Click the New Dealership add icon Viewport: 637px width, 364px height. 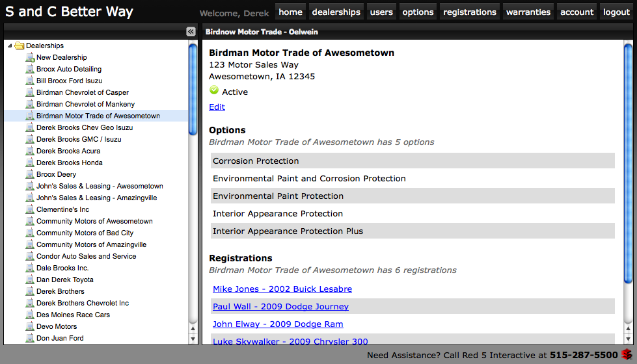(29, 58)
